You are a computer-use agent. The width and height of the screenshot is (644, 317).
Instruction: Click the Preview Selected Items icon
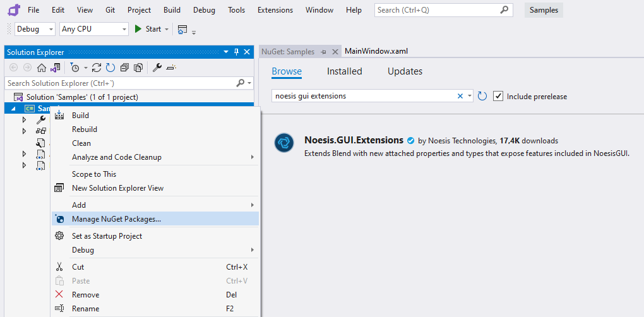[x=171, y=68]
